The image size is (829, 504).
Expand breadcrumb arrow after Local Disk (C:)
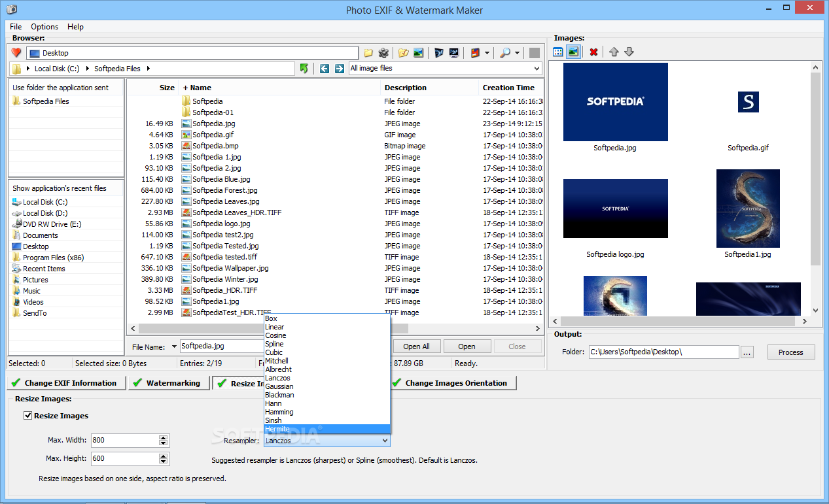tap(86, 69)
